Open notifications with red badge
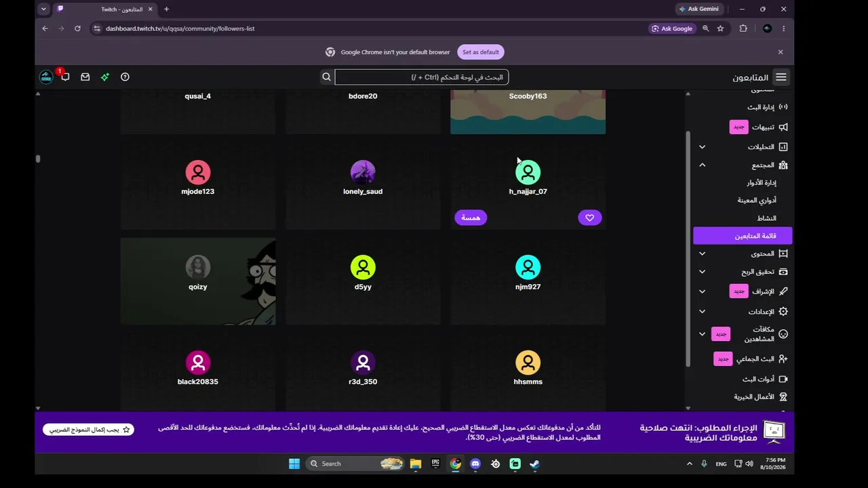Screen dimensions: 868x488 click(x=65, y=77)
